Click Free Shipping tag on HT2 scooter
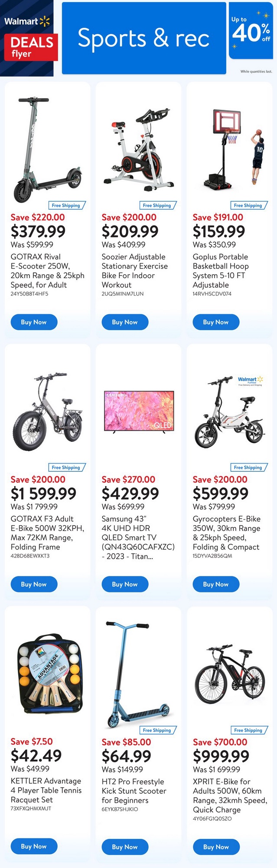 click(158, 730)
